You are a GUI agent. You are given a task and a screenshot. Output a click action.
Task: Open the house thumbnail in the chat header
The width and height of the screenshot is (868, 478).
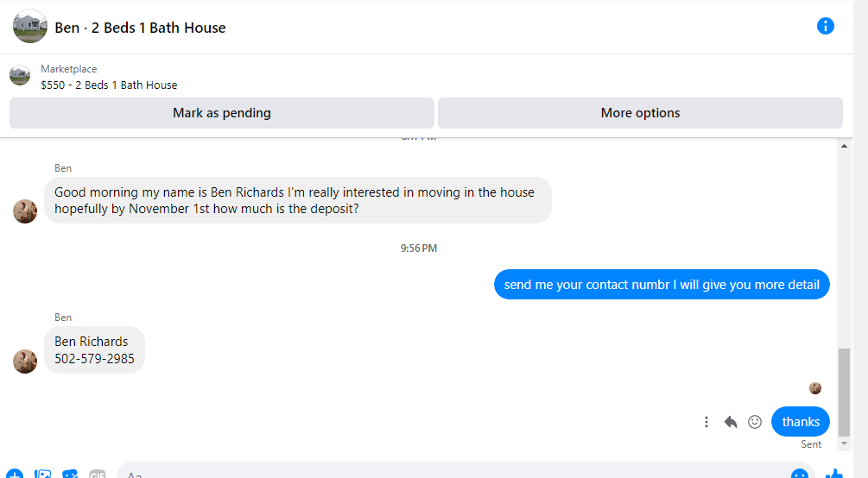[x=30, y=27]
